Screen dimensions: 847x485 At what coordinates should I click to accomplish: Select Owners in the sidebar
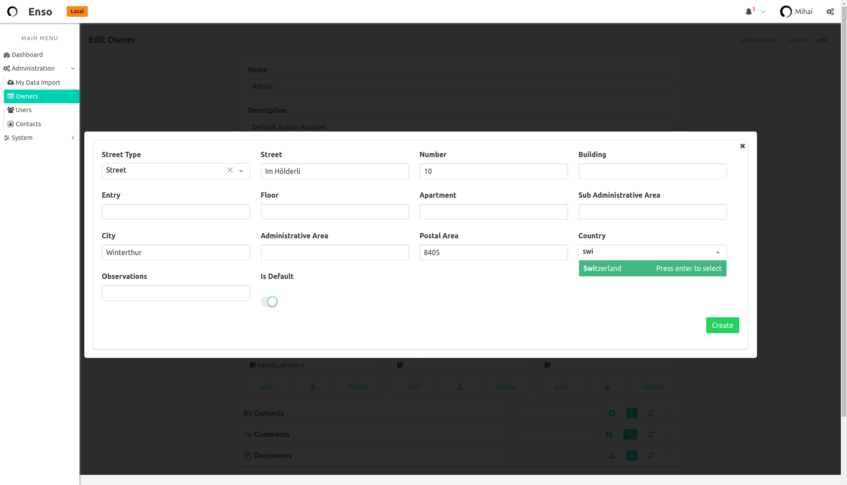pos(42,96)
